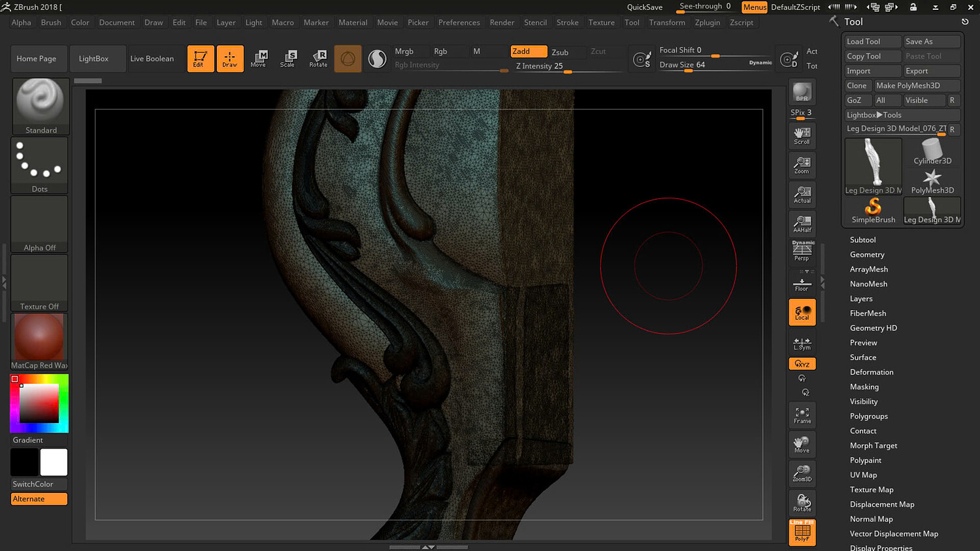Expand the Deformation section

(x=872, y=372)
